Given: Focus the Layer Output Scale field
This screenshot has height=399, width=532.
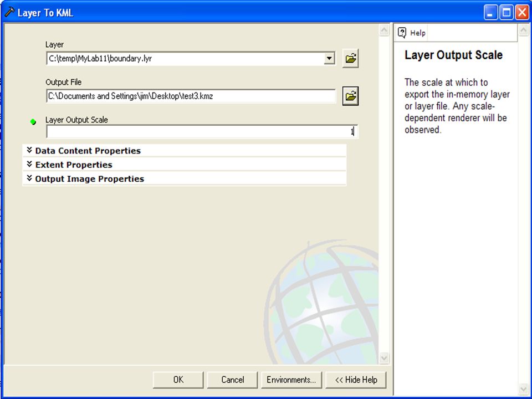Looking at the screenshot, I should [x=202, y=132].
